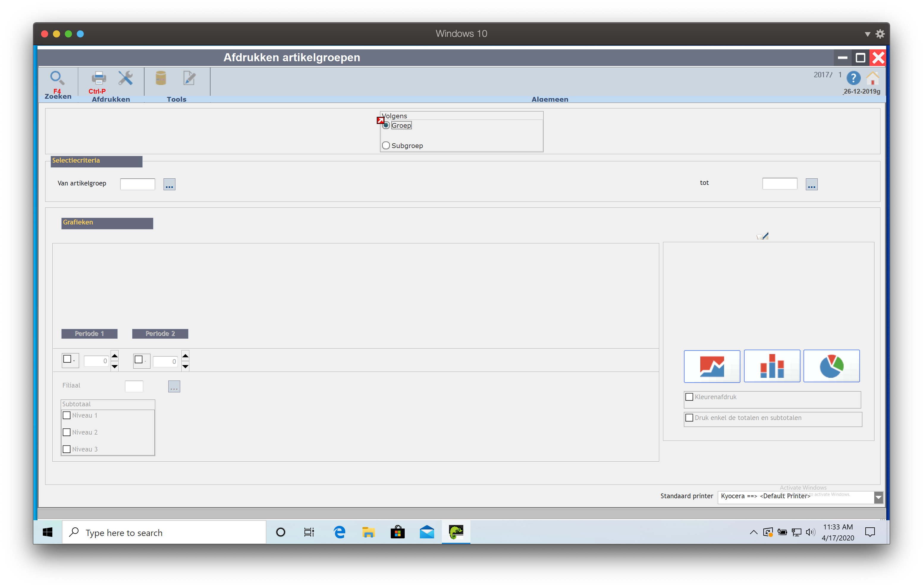The height and width of the screenshot is (588, 923).
Task: Check Druk enkel de totalen en subtotalen
Action: [689, 418]
